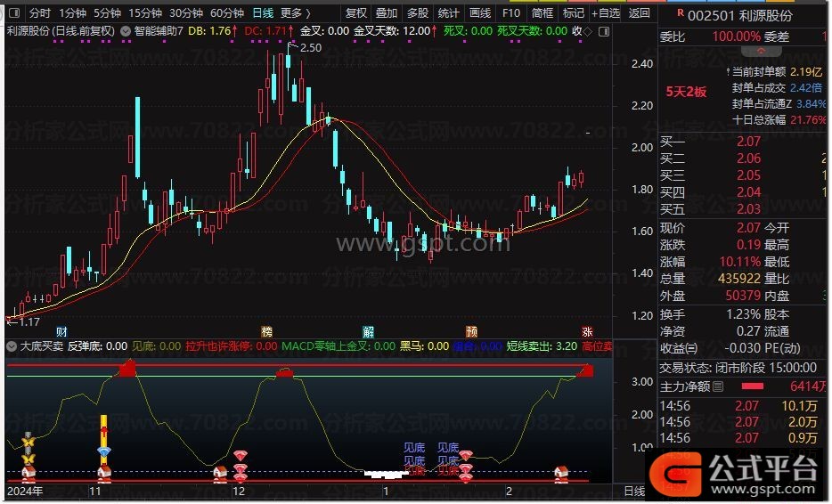Select the 买一 2.07 bid row

tap(744, 142)
